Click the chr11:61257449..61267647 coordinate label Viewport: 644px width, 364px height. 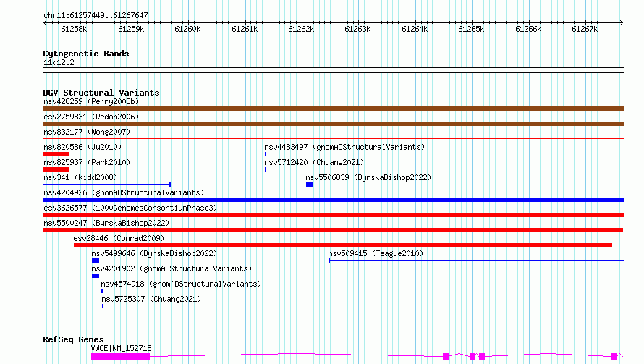click(96, 15)
